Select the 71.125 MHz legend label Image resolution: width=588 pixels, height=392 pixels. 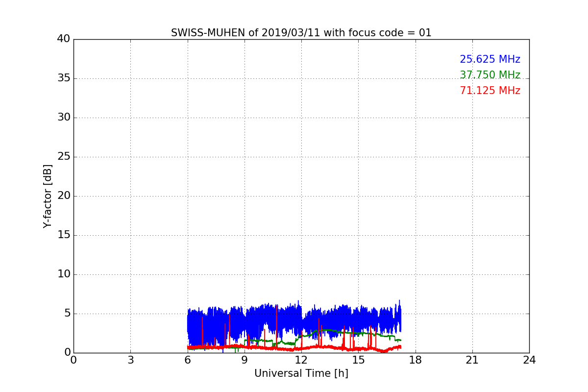(x=490, y=91)
